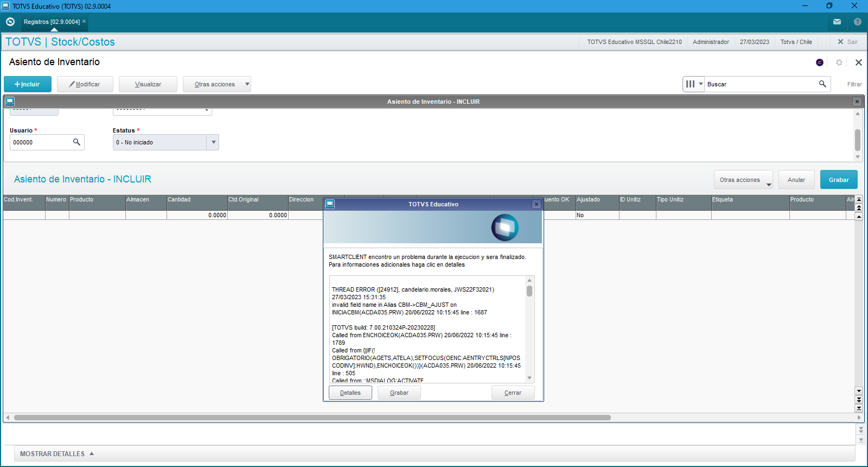This screenshot has height=467, width=868.
Task: Click the Anular button
Action: (796, 180)
